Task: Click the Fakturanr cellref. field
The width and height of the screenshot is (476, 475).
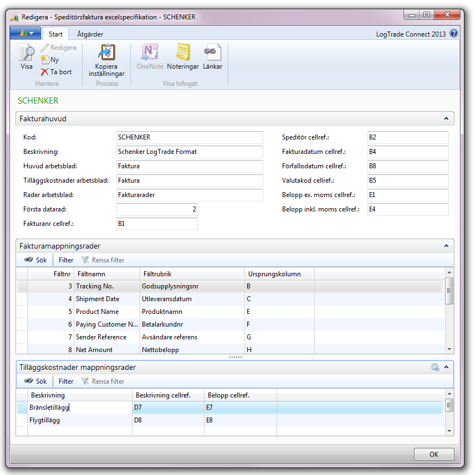Action: point(157,224)
